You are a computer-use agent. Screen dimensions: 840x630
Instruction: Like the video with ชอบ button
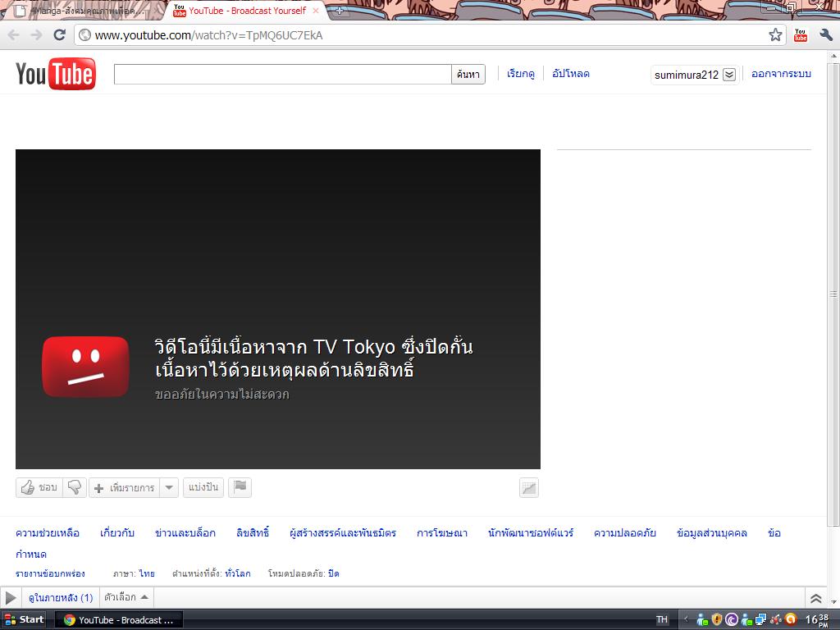[x=39, y=487]
